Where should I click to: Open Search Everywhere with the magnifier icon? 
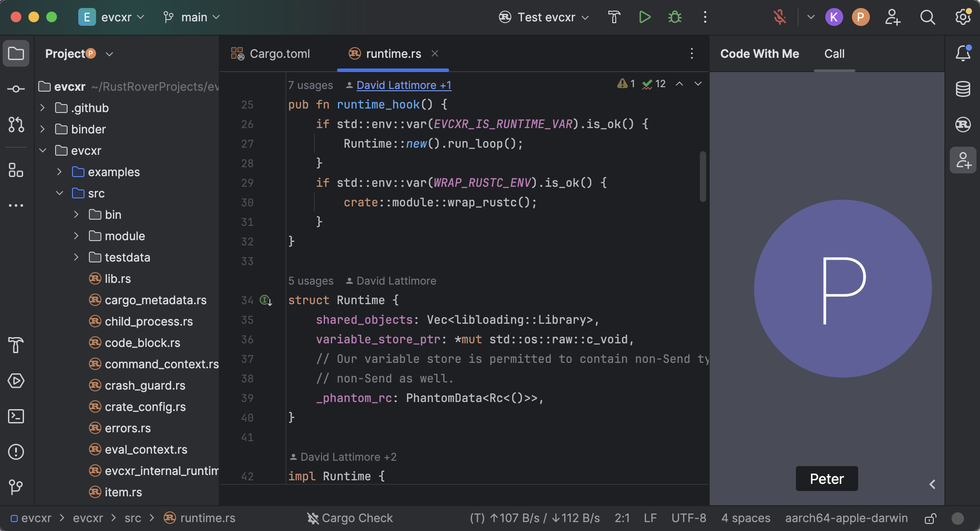click(x=928, y=17)
